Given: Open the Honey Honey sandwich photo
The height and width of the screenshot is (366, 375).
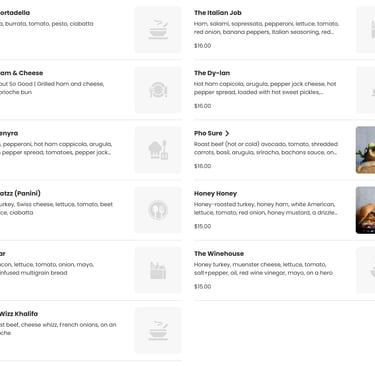Looking at the screenshot, I should (366, 210).
